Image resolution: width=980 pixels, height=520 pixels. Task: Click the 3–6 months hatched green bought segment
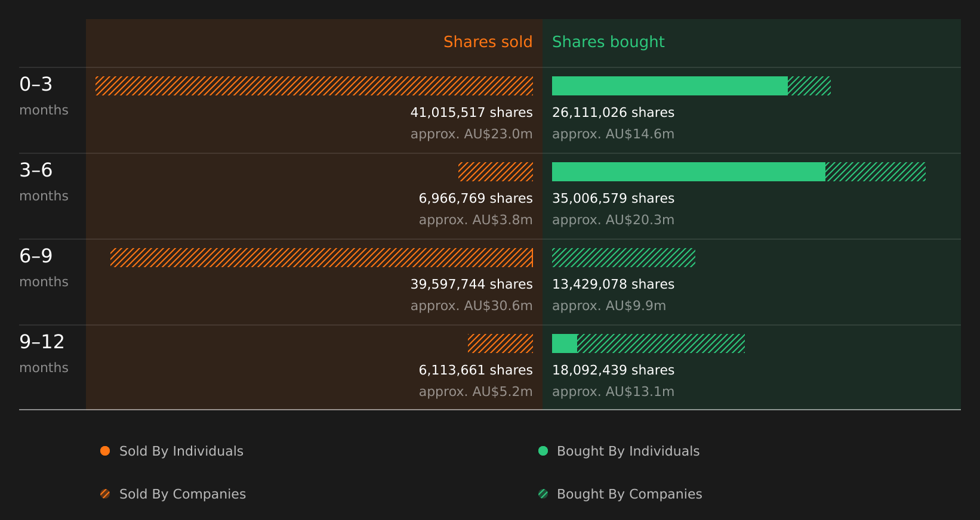click(876, 172)
